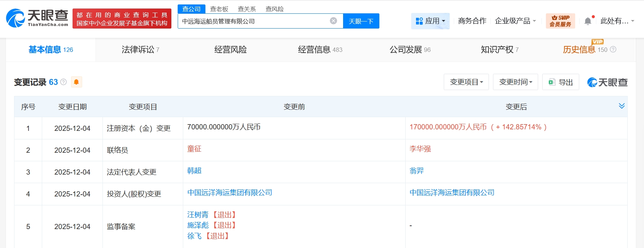Export records using the 导出 Excel button

(x=560, y=82)
